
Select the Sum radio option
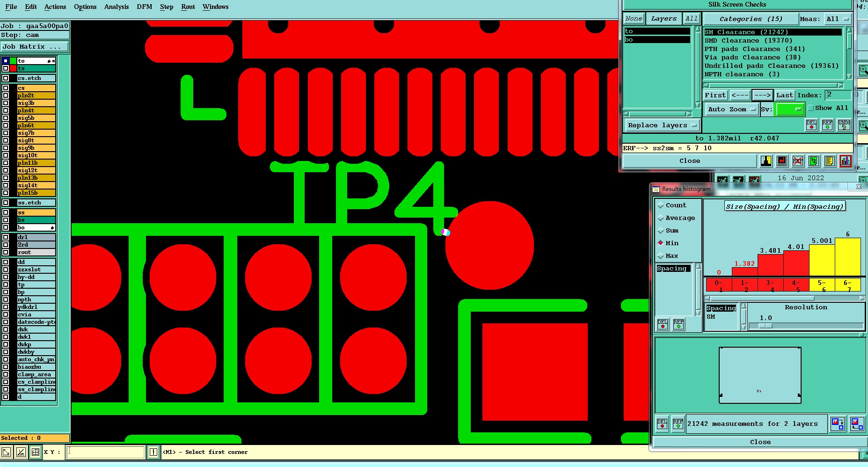[661, 231]
